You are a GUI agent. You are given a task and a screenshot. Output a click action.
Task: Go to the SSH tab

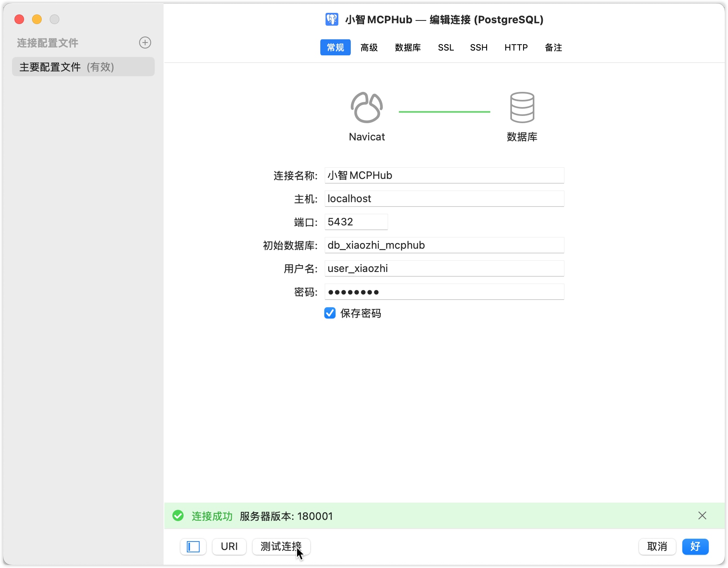(x=479, y=47)
